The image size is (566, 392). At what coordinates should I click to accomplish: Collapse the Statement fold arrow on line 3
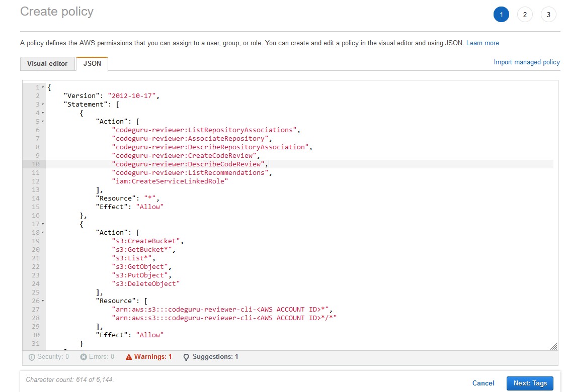tap(43, 104)
